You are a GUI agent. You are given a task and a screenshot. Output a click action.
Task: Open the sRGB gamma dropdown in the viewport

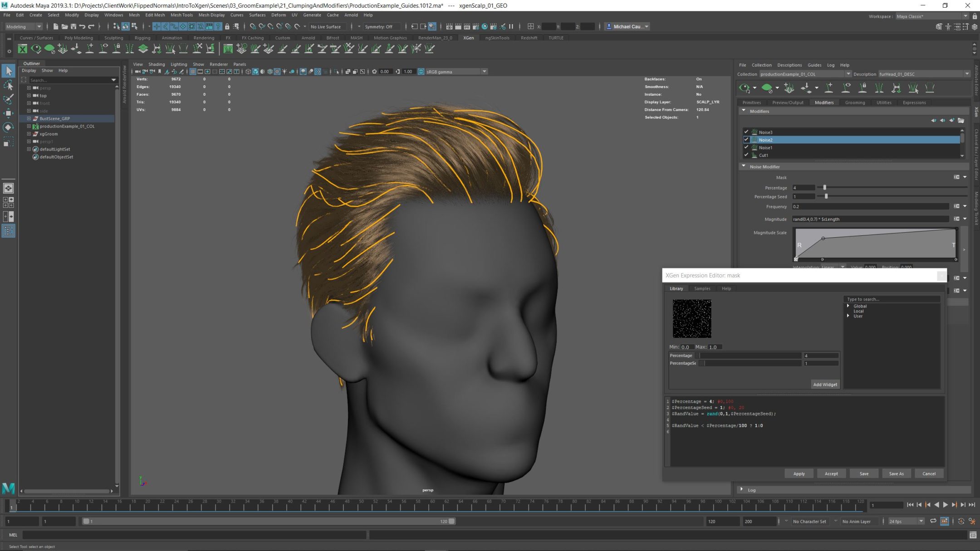point(483,71)
